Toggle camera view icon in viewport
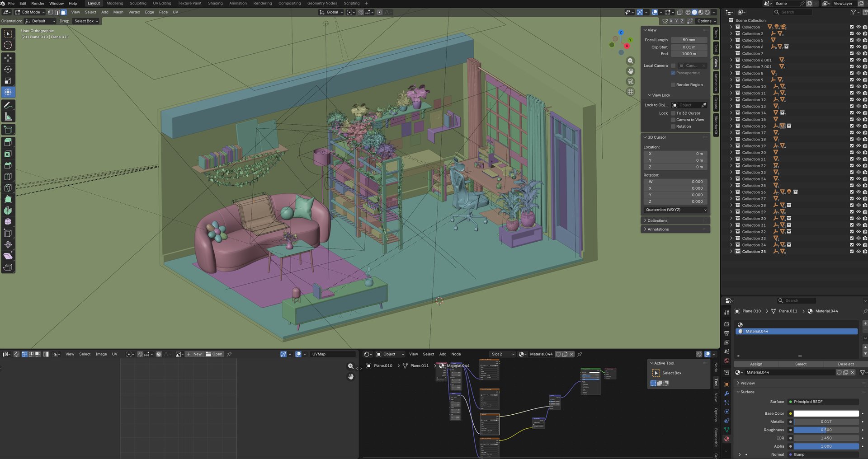Viewport: 868px width, 459px height. click(630, 81)
